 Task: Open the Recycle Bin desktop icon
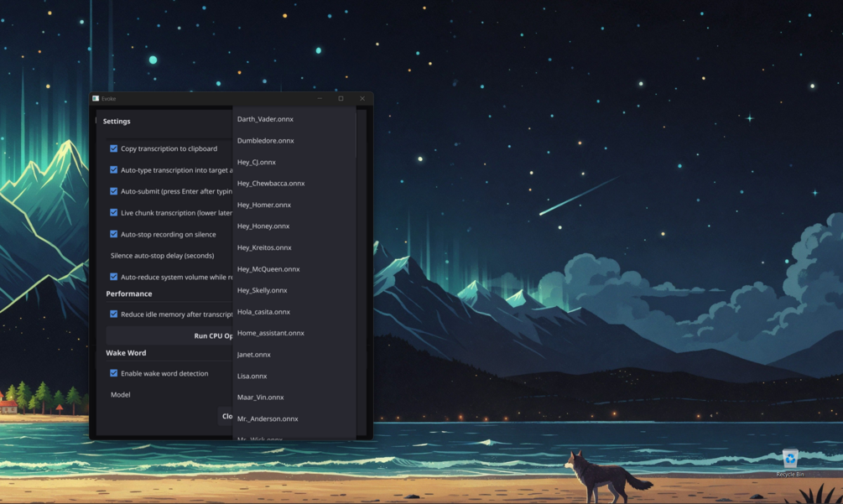coord(790,463)
